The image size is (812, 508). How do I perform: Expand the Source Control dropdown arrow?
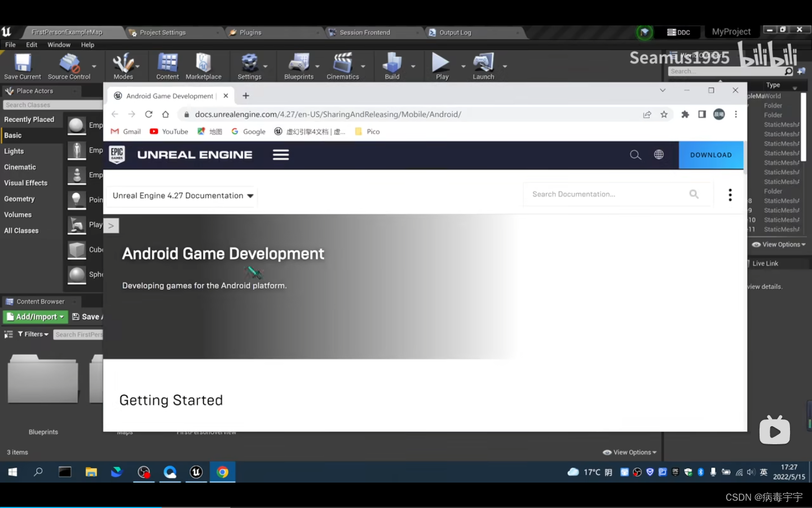(94, 66)
